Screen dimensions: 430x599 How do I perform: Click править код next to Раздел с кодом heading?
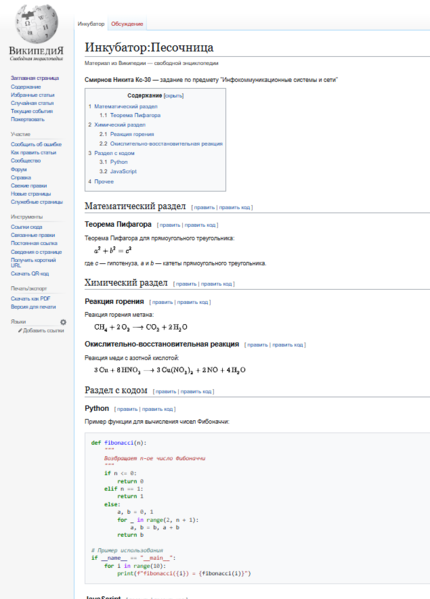tap(196, 392)
